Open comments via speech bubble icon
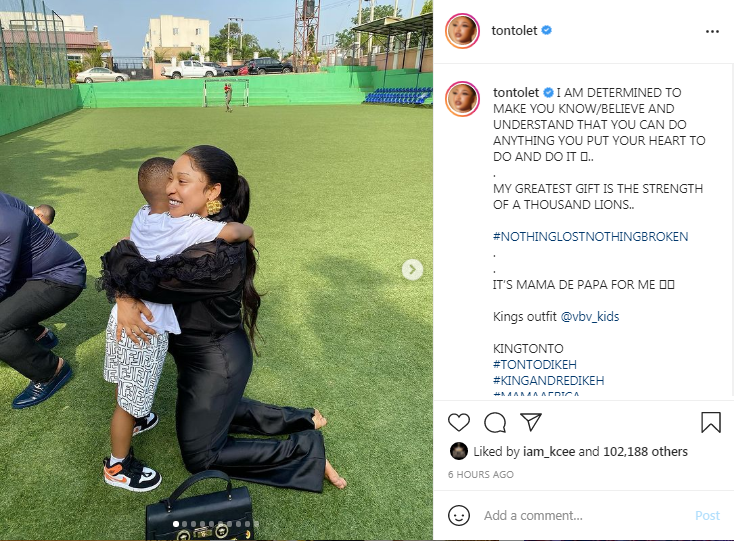The height and width of the screenshot is (541, 734). [495, 422]
